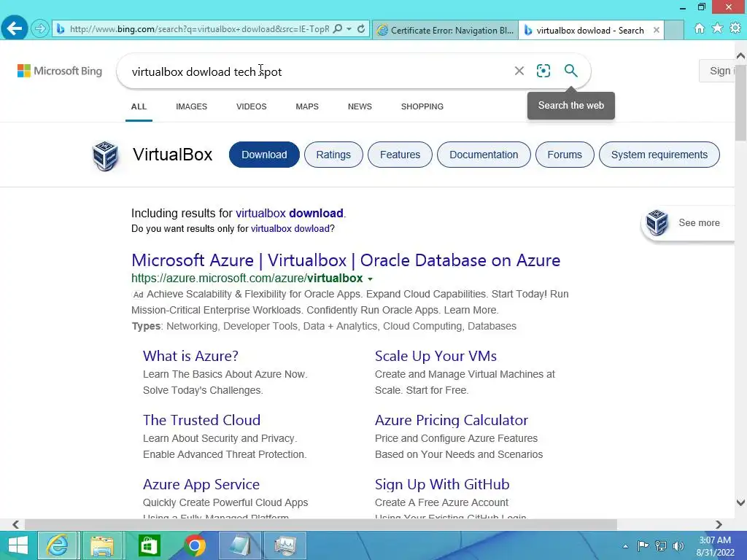Click the Download pill button

point(264,155)
